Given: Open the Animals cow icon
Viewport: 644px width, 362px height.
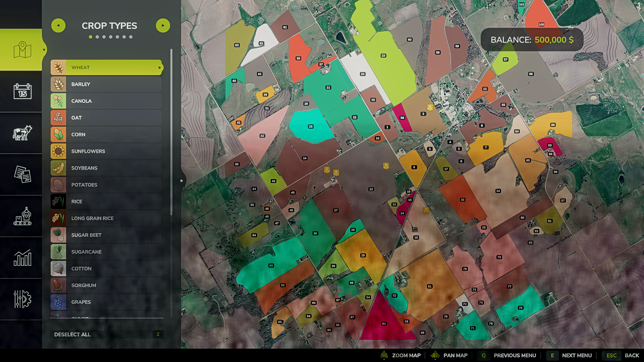Looking at the screenshot, I should 22,133.
